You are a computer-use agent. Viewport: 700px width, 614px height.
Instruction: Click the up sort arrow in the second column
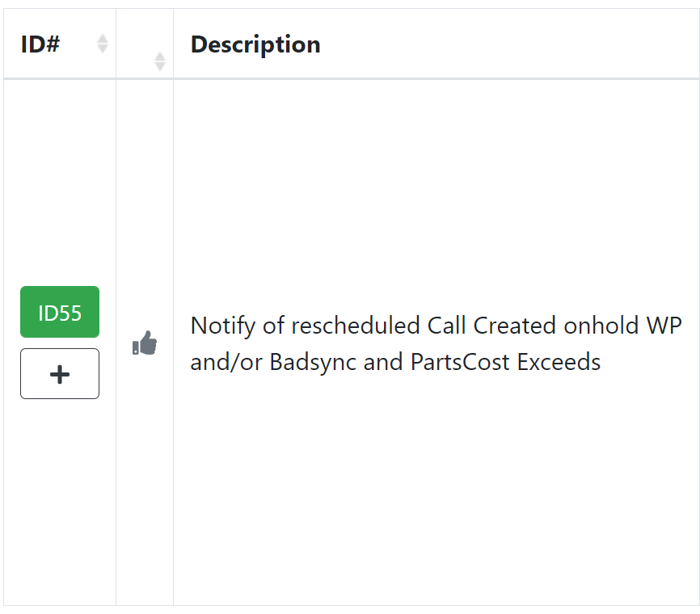coord(160,56)
